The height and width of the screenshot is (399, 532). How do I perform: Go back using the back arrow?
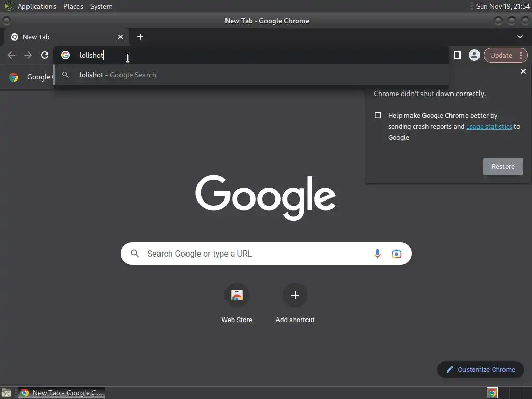[11, 55]
